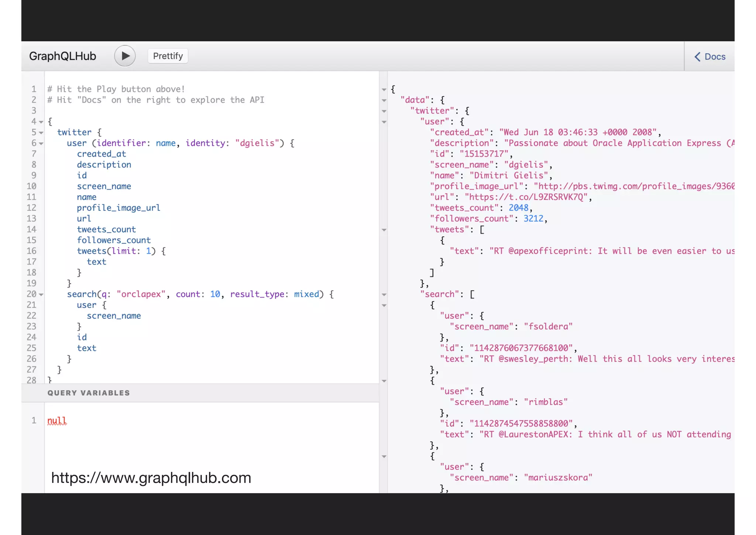Run the query with the Play button

tap(125, 56)
